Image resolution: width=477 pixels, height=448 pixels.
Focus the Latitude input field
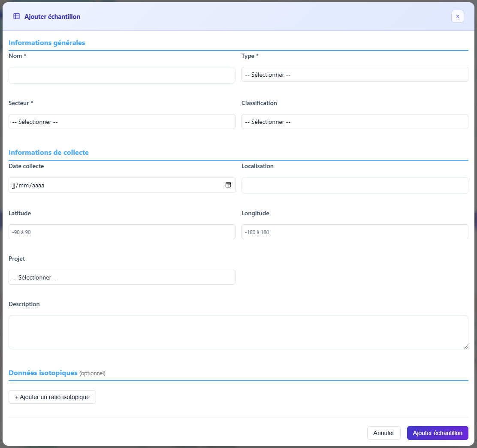point(122,232)
